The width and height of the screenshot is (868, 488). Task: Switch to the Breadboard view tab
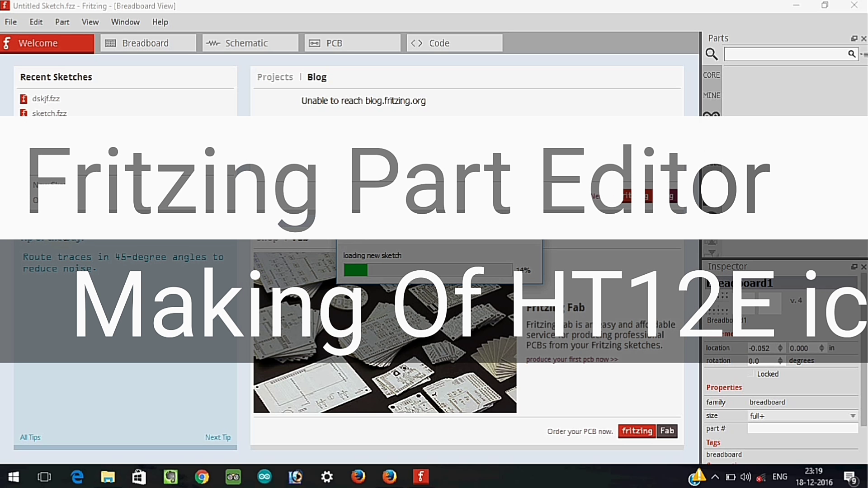click(x=148, y=43)
